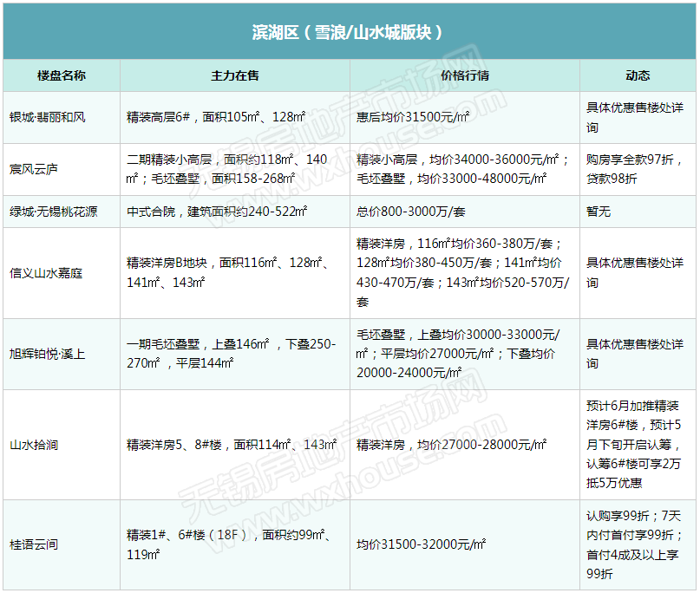
Task: Click the 滨湖区（雪浪/山水城版块）table title
Action: pyautogui.click(x=349, y=32)
